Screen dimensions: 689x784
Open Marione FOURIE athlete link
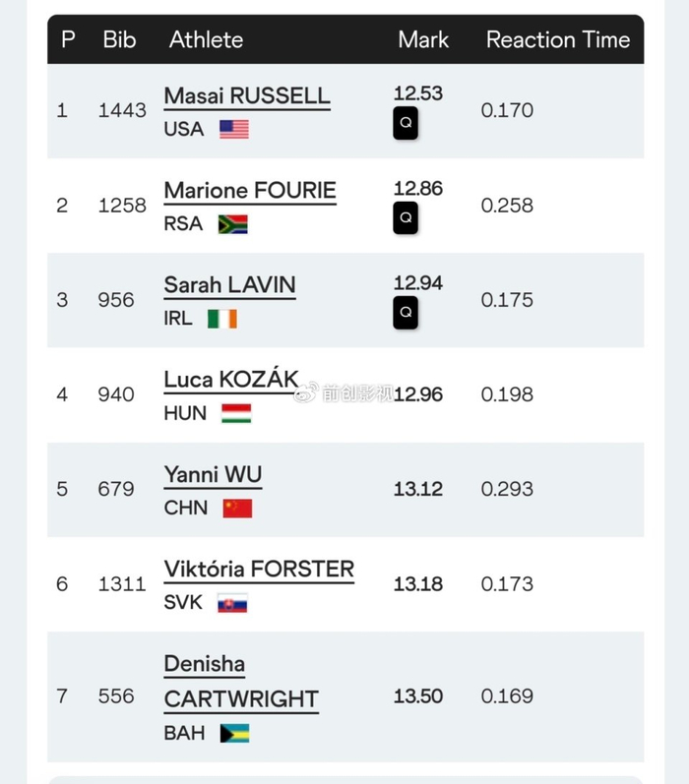(x=250, y=191)
